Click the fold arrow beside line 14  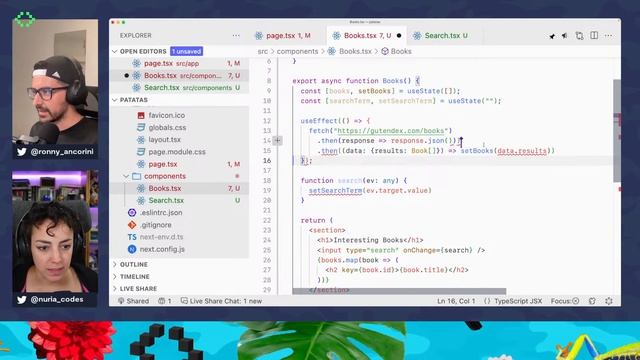(x=277, y=140)
